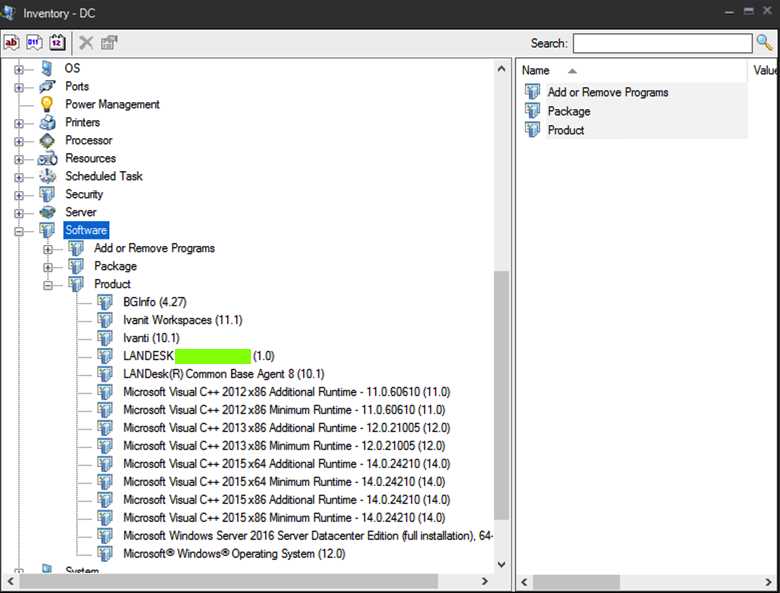
Task: Select Visual C++ 2015 x64 Minimum Runtime
Action: [284, 482]
